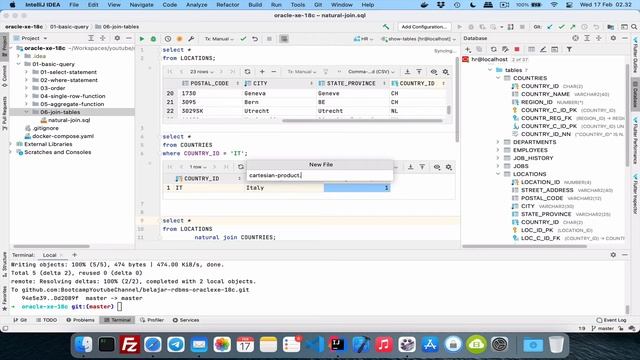The image size is (640, 360).
Task: Open Music app in the Dock
Action: (x=384, y=344)
